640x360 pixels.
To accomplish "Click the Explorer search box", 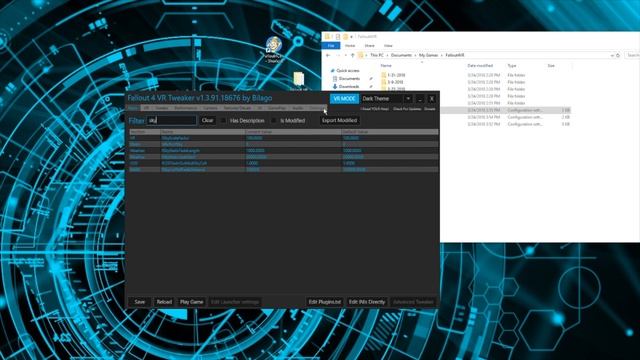I will tap(632, 55).
